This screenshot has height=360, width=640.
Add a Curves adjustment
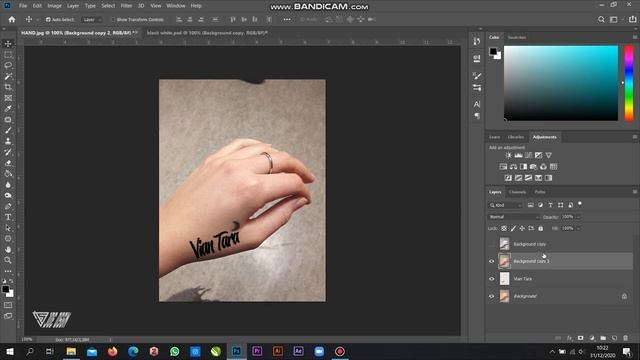coord(529,156)
